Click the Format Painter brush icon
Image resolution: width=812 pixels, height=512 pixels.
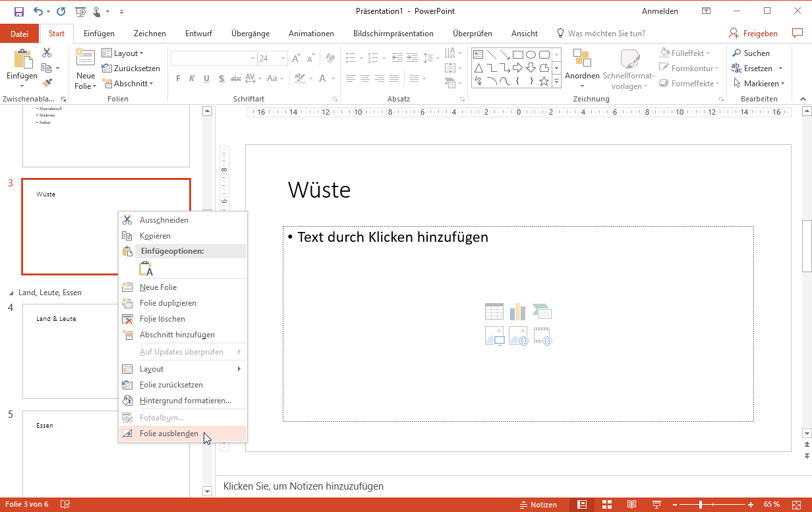tap(47, 83)
